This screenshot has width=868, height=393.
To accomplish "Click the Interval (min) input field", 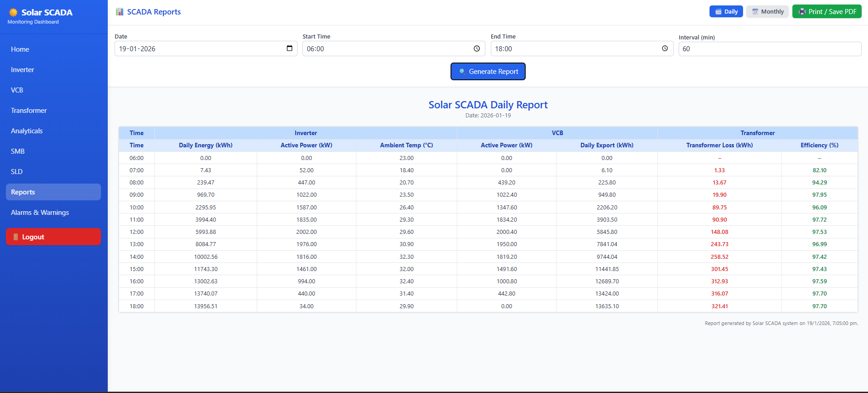I will [x=769, y=49].
